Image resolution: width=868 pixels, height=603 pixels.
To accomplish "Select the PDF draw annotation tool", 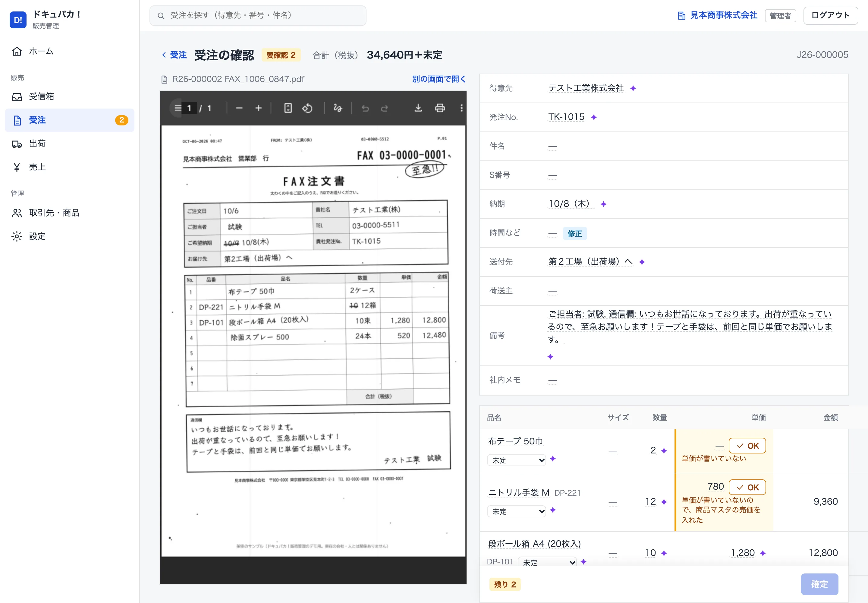I will (x=338, y=108).
